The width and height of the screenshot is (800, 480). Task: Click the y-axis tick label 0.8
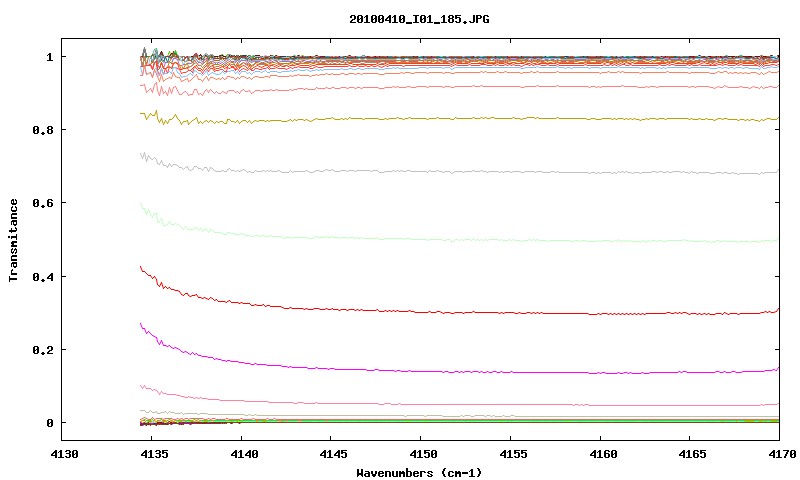click(43, 130)
